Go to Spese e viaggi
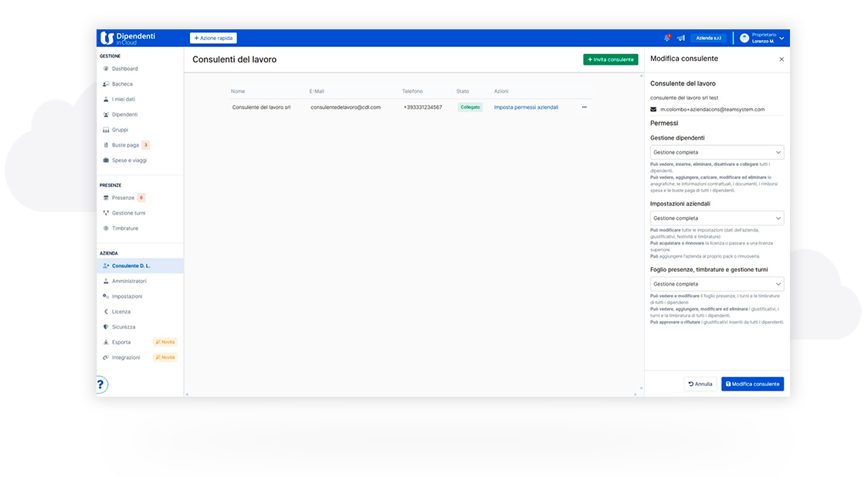Image resolution: width=868 pixels, height=477 pixels. pos(129,160)
